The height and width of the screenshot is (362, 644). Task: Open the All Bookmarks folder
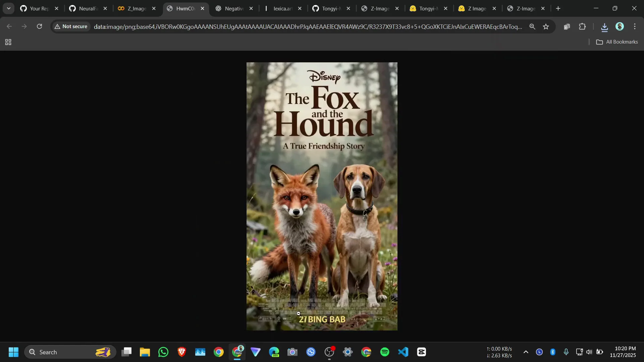pos(617,42)
